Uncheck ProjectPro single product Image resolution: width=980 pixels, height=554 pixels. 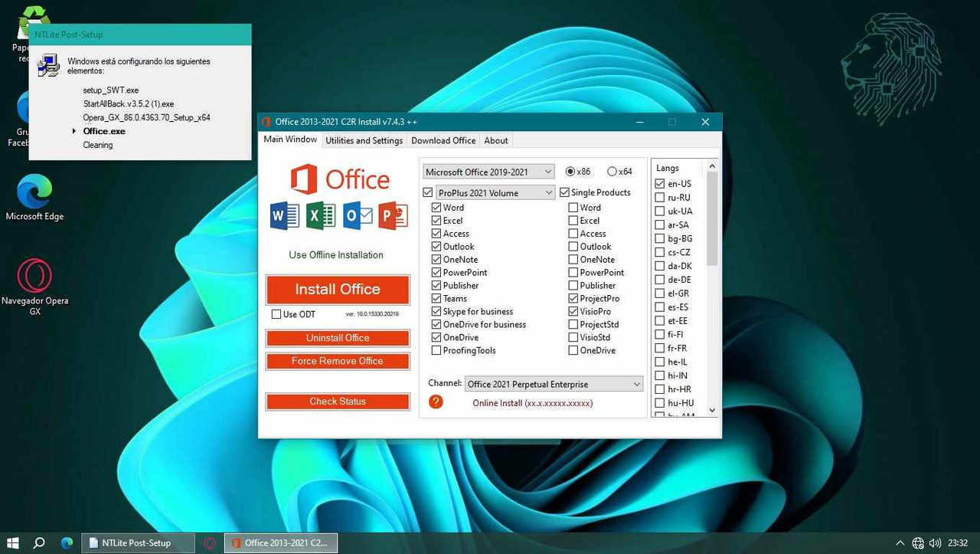point(573,298)
